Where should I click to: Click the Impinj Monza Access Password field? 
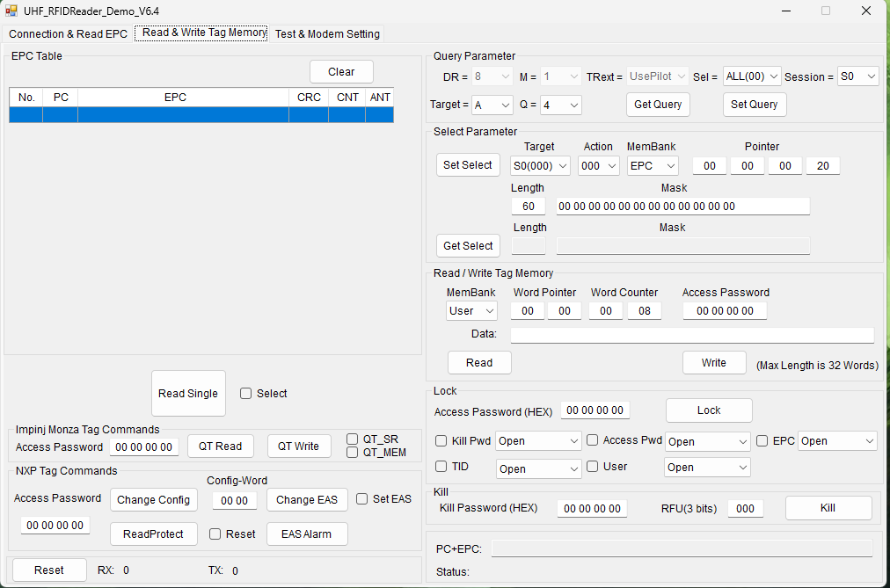[x=144, y=447]
